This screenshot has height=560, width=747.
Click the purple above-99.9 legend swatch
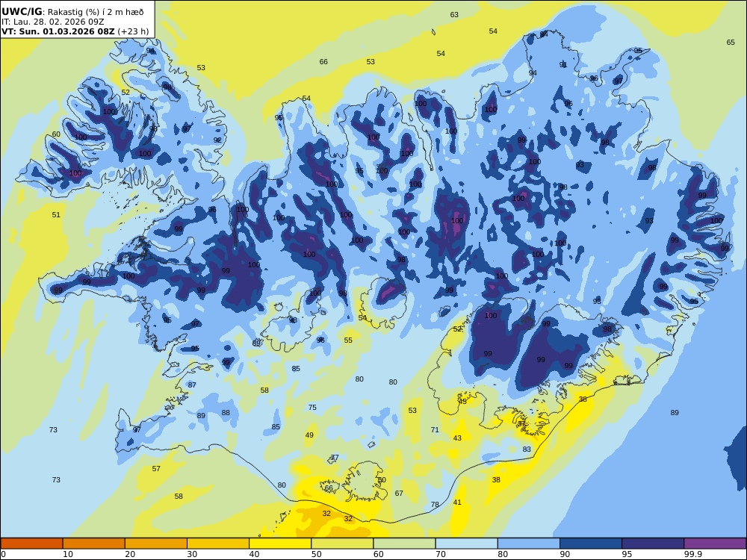pos(715,544)
